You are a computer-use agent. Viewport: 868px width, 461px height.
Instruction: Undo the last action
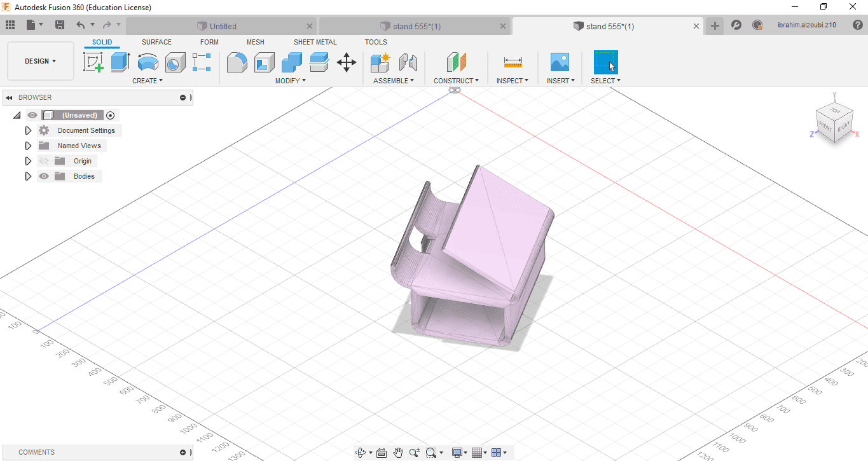pos(80,25)
